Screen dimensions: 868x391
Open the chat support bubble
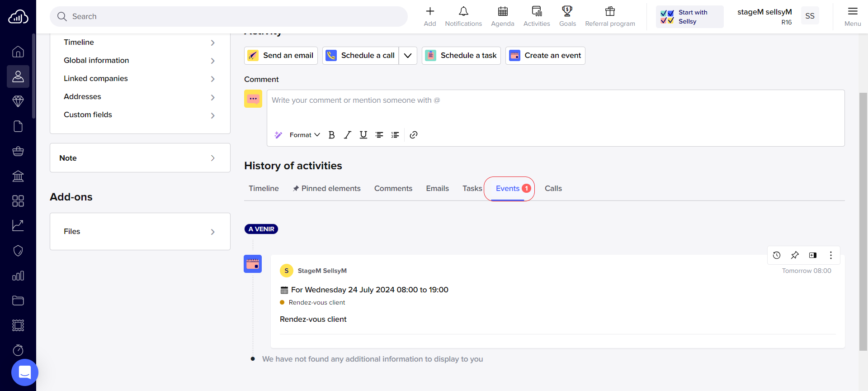25,372
